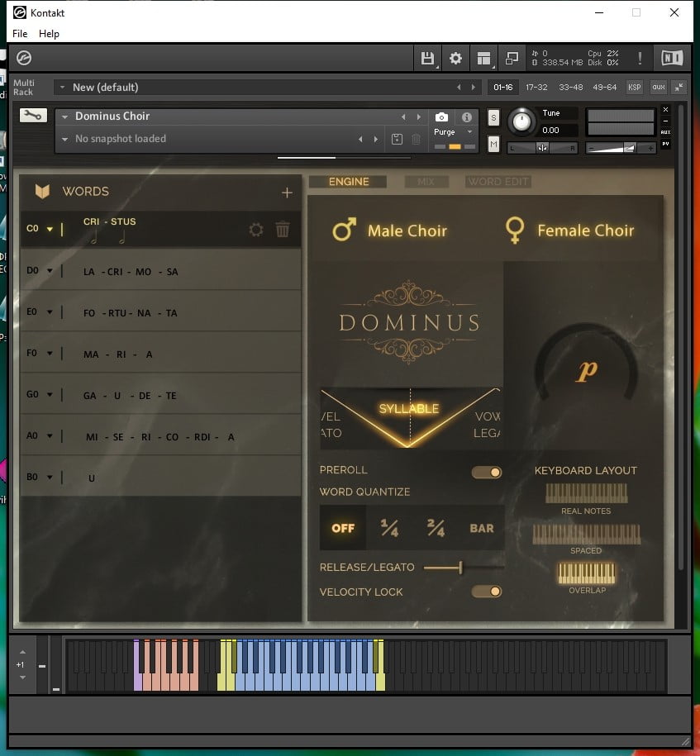Click the instrument volume slider
This screenshot has width=700, height=756.
pyautogui.click(x=621, y=149)
